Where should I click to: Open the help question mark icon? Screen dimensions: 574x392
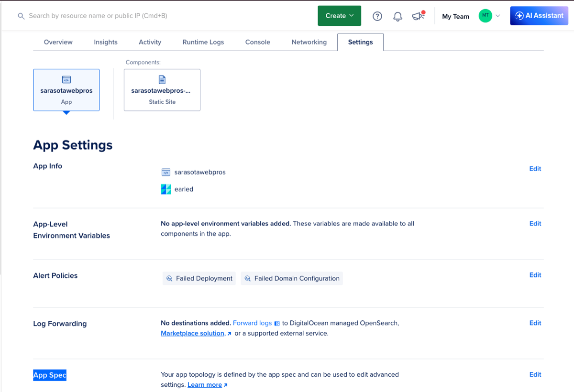(377, 16)
